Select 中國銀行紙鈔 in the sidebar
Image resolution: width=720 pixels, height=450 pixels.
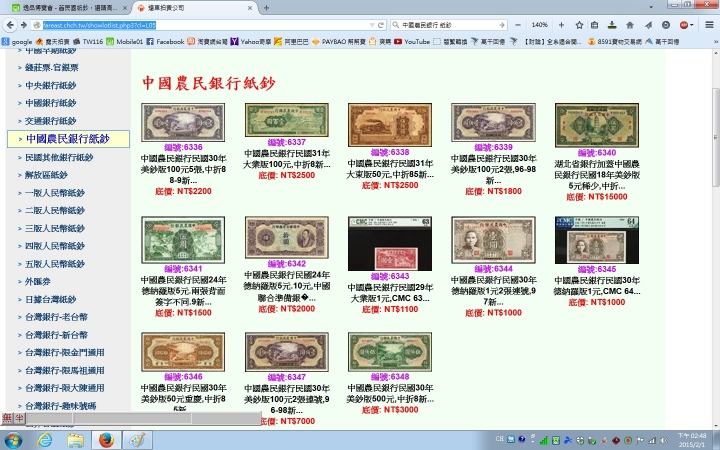point(51,103)
